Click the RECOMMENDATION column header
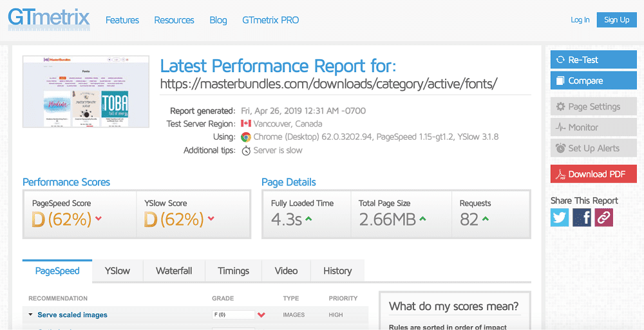644x330 pixels. click(58, 298)
